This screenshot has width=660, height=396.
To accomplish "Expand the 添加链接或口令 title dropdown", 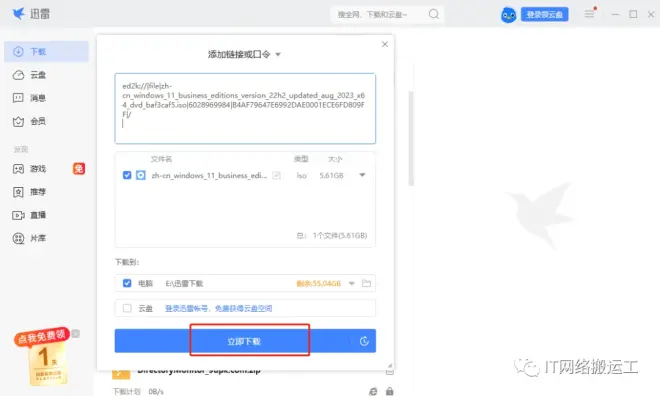I will click(278, 54).
